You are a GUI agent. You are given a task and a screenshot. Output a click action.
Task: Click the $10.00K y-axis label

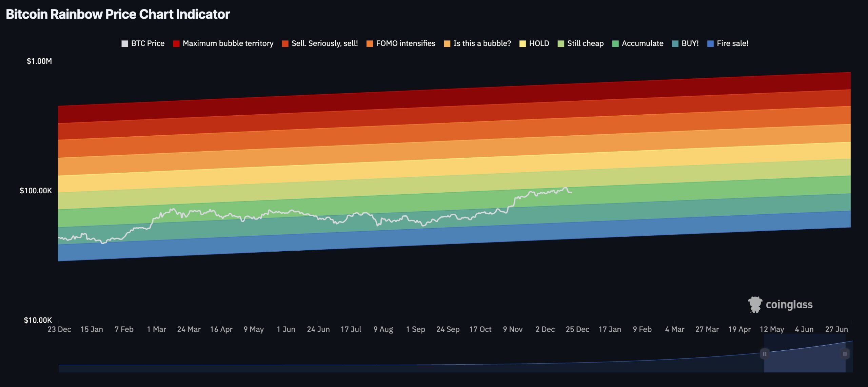point(38,320)
